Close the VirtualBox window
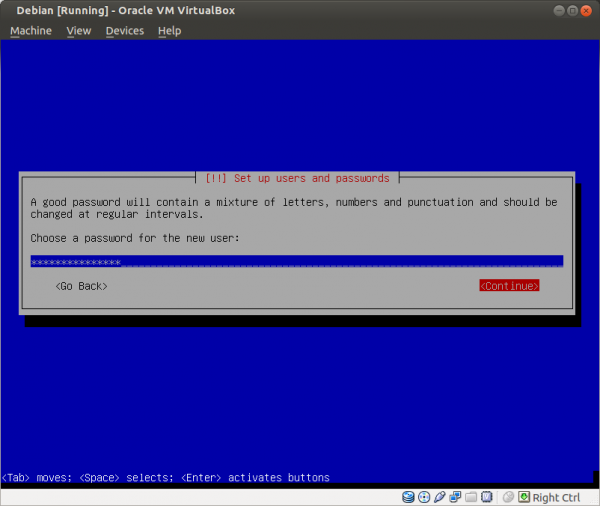600x506 pixels. (586, 10)
